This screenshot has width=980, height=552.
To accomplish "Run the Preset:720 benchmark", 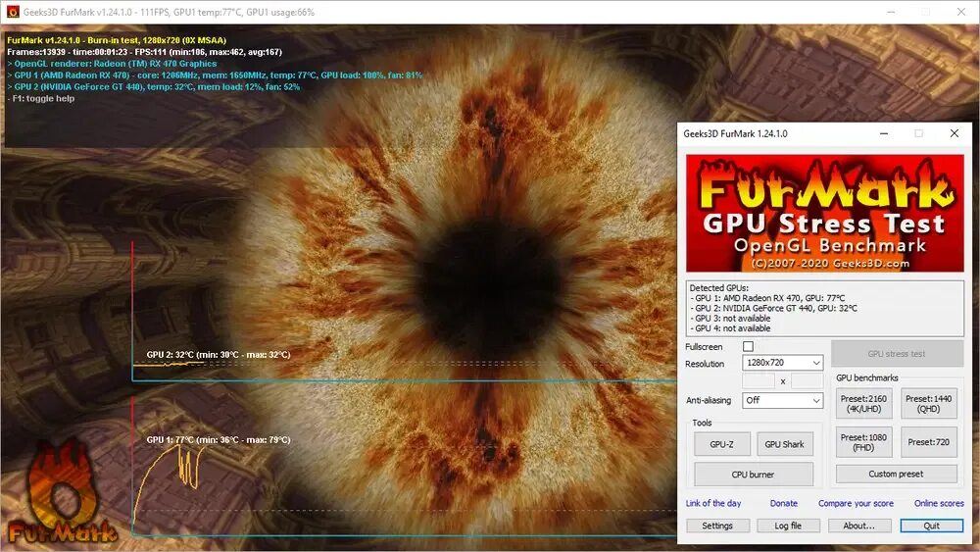I will click(929, 442).
